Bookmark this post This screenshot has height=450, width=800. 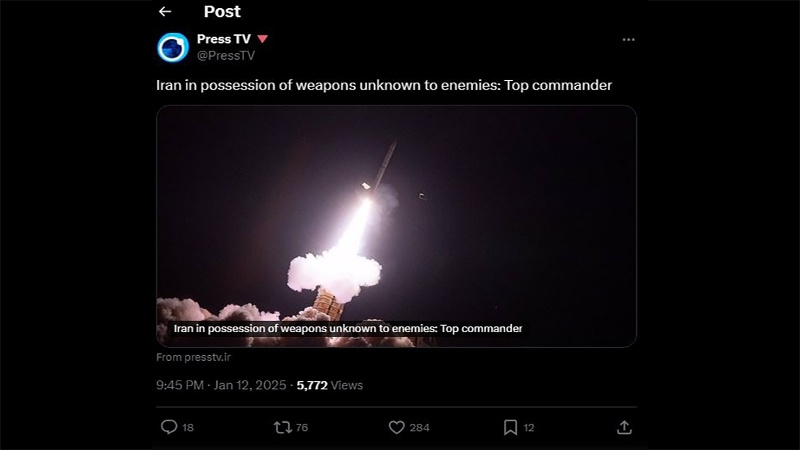(510, 428)
